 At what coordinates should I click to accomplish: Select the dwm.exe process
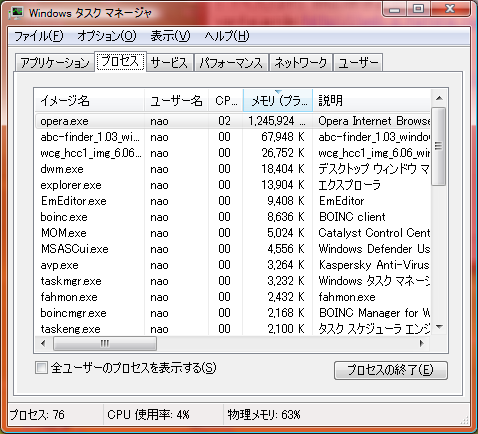click(233, 169)
